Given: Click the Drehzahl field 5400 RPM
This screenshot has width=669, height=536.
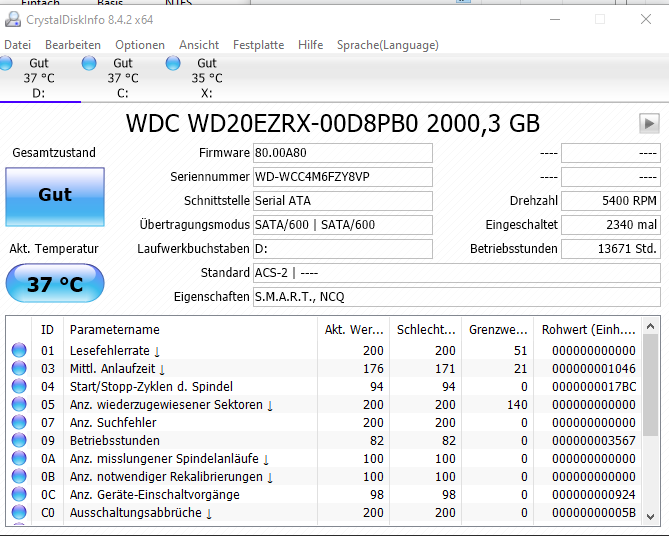Looking at the screenshot, I should 611,201.
